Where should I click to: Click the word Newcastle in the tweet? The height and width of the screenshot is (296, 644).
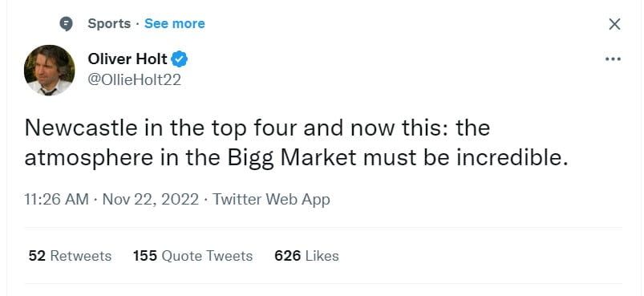coord(81,128)
